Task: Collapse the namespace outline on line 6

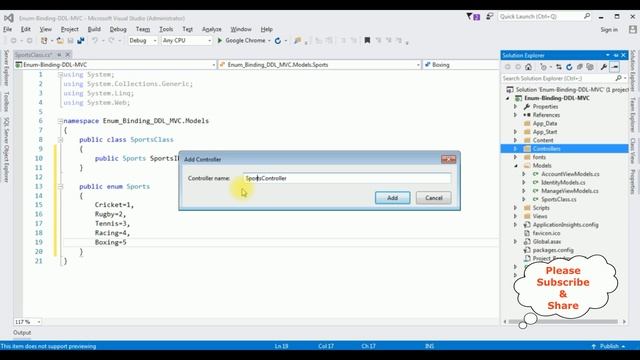Action: [x=60, y=121]
